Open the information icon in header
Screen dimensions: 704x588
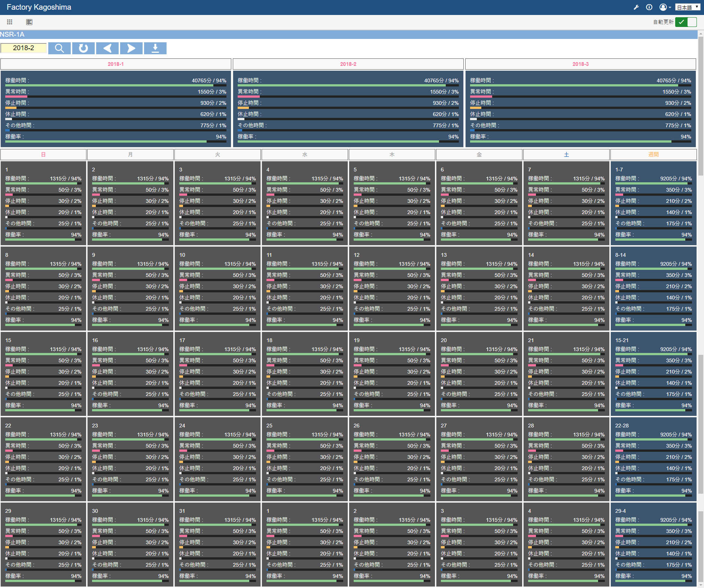649,7
